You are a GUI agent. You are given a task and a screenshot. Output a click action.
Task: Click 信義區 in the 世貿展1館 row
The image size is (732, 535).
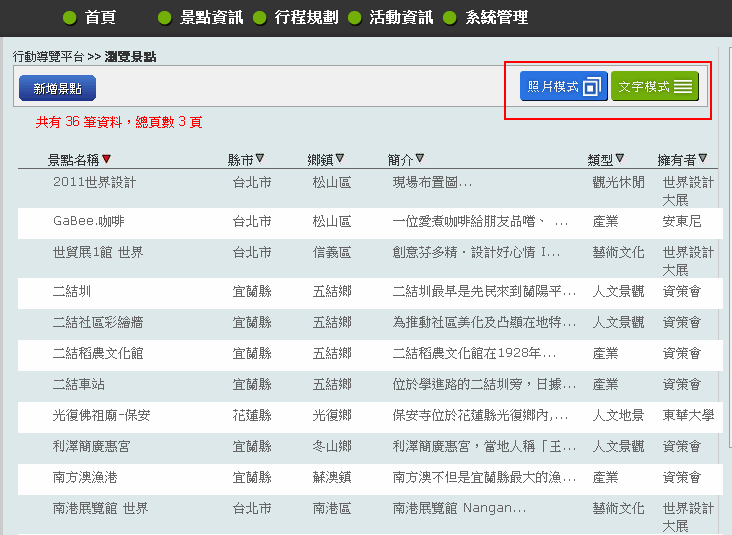pos(332,253)
